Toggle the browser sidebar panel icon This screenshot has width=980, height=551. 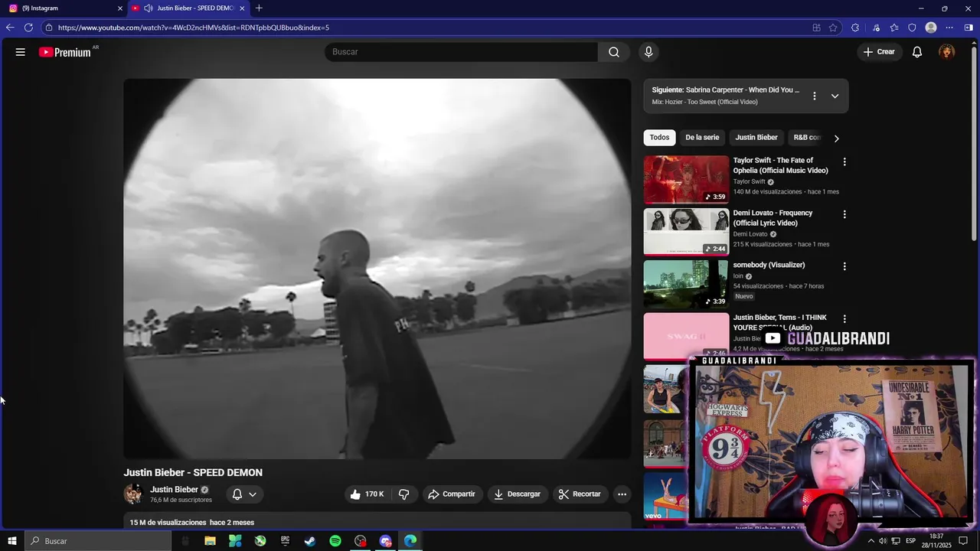[x=969, y=28]
